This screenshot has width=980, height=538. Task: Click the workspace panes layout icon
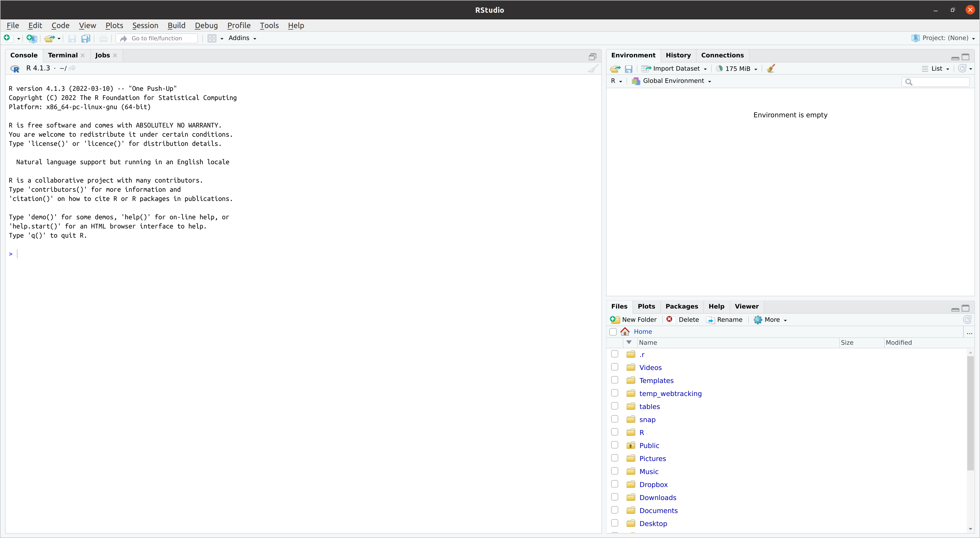click(212, 38)
